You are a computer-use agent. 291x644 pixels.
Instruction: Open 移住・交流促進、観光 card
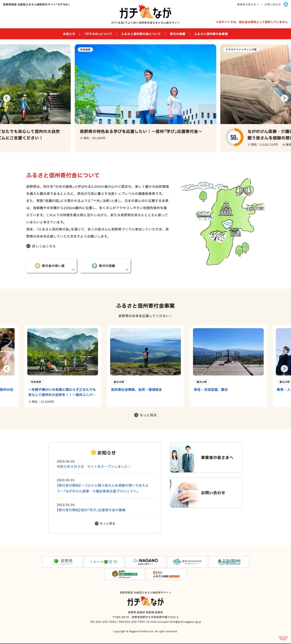coord(228,366)
